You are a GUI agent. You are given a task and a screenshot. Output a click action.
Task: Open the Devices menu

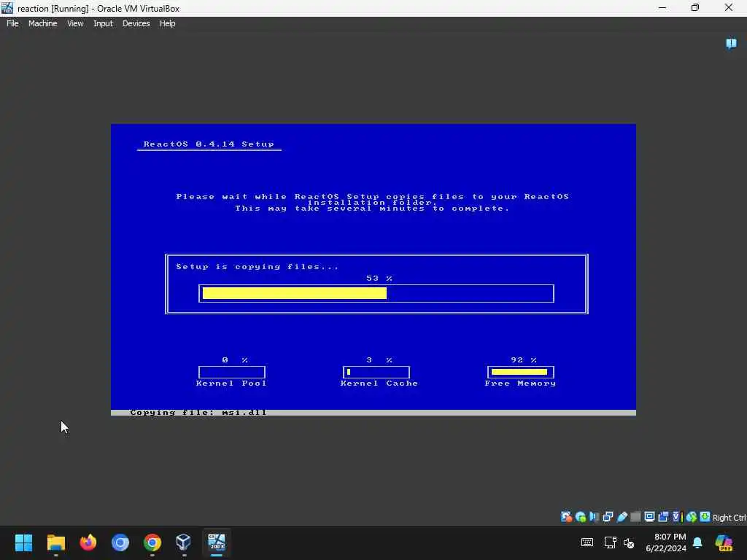(136, 23)
